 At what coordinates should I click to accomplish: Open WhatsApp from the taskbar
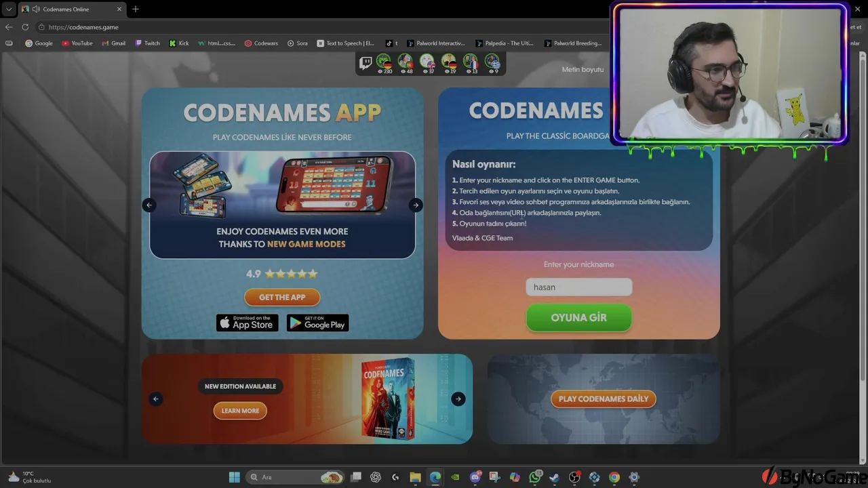point(535,477)
